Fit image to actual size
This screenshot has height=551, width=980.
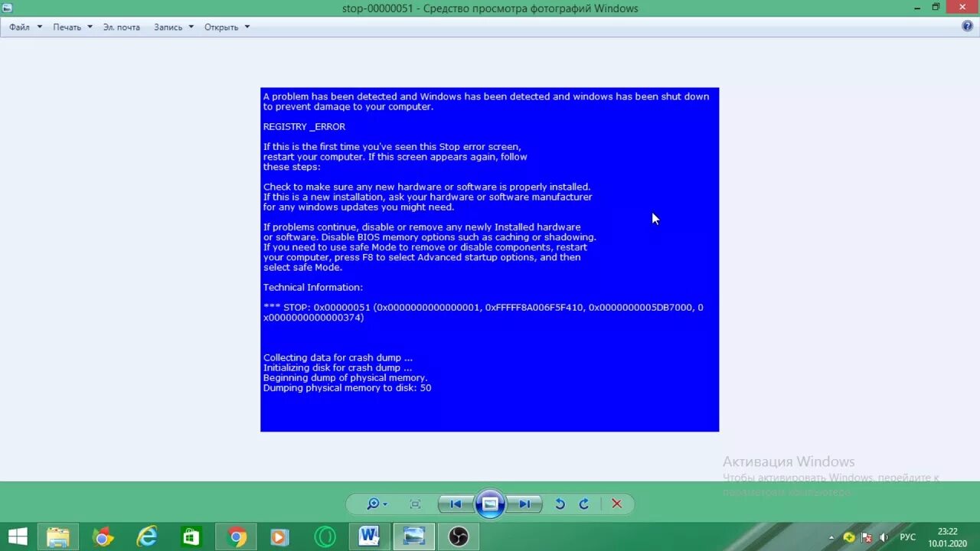click(x=415, y=504)
